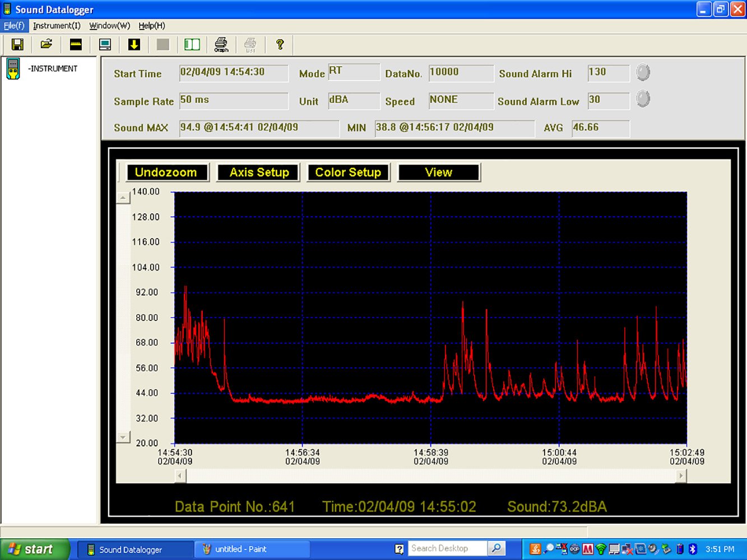Open a file with the folder icon
Image resolution: width=747 pixels, height=560 pixels.
(x=47, y=45)
